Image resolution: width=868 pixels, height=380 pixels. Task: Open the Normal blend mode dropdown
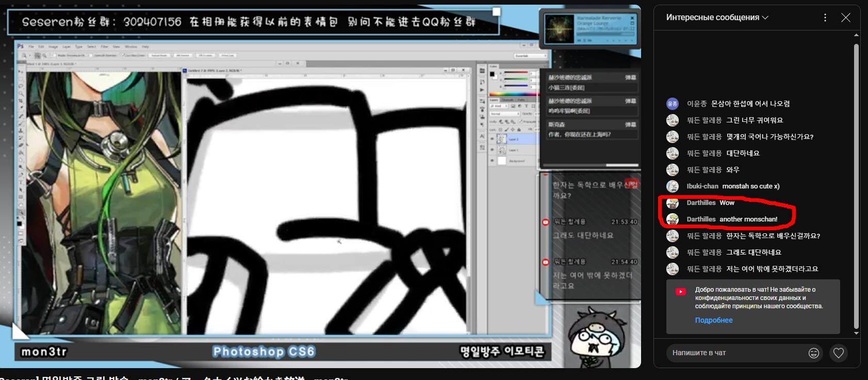coord(504,114)
